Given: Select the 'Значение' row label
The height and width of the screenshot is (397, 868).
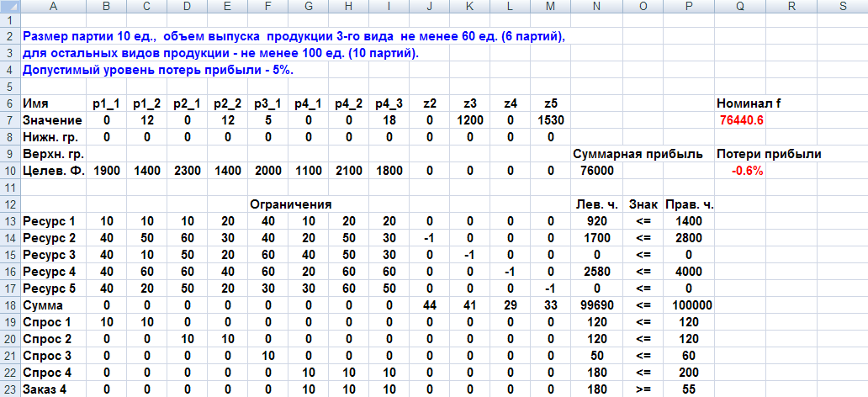Looking at the screenshot, I should (x=54, y=120).
